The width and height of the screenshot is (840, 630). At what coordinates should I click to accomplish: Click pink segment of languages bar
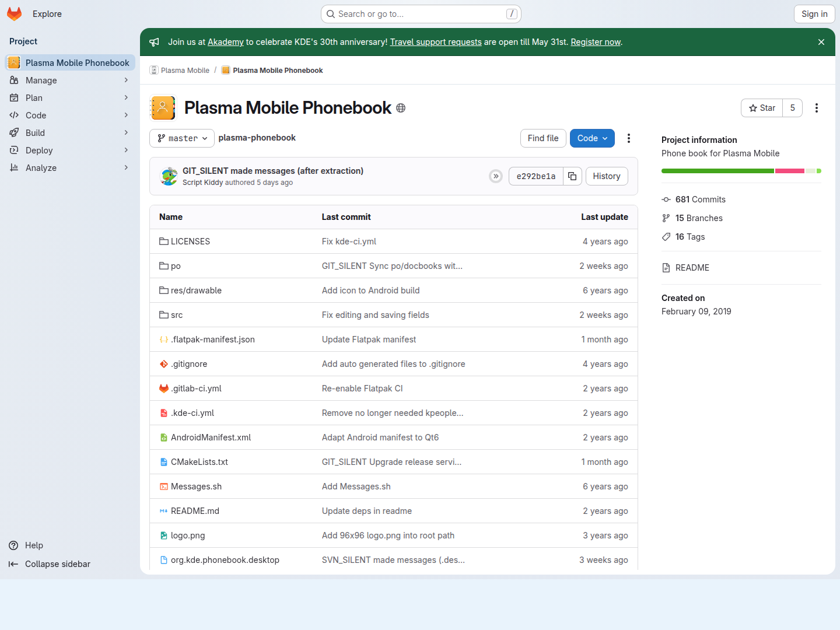(x=790, y=171)
